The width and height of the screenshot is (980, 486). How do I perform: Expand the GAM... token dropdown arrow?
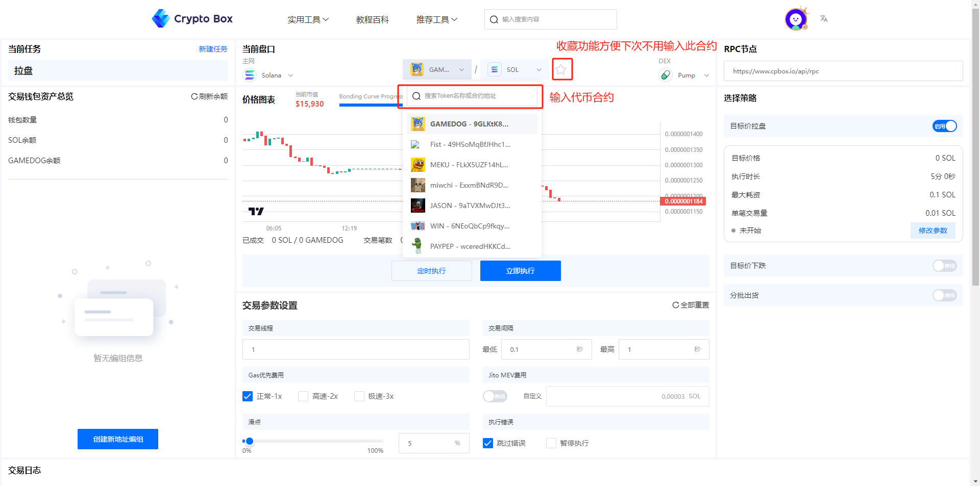[x=461, y=70]
